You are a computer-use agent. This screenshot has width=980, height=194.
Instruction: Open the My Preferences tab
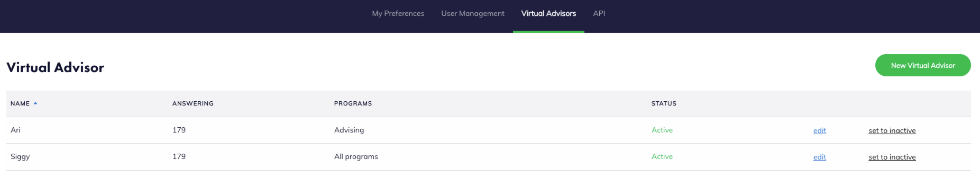pos(398,13)
